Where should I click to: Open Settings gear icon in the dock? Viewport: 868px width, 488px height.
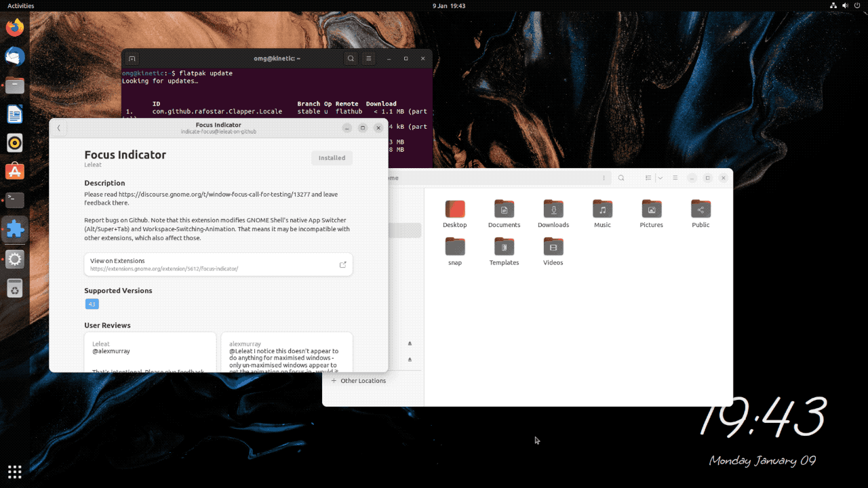coord(15,259)
